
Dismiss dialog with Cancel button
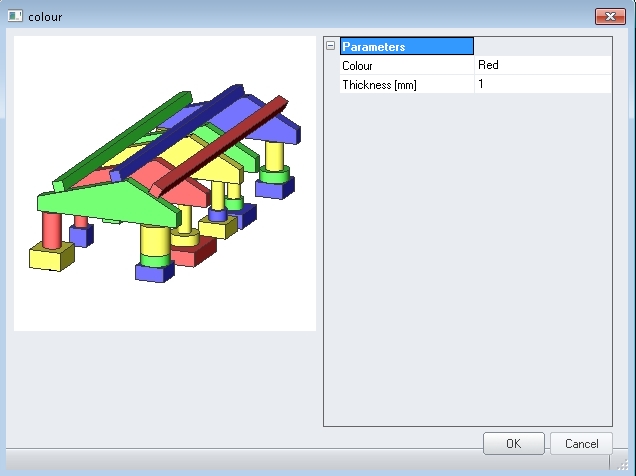(581, 444)
